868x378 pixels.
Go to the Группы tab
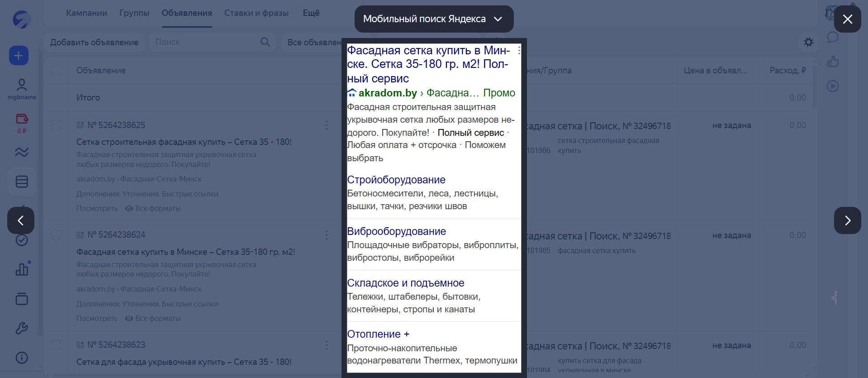point(134,13)
